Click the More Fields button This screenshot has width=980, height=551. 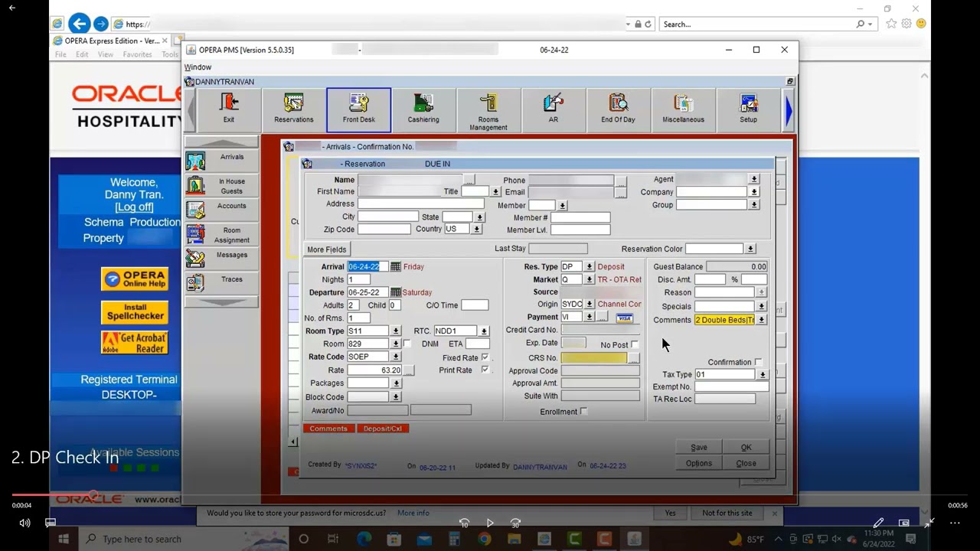(327, 249)
